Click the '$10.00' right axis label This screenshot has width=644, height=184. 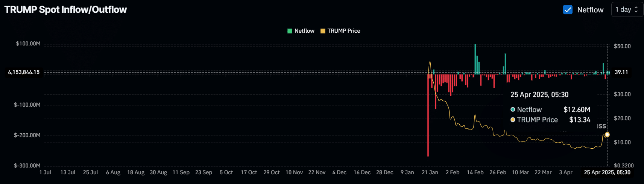pyautogui.click(x=622, y=142)
